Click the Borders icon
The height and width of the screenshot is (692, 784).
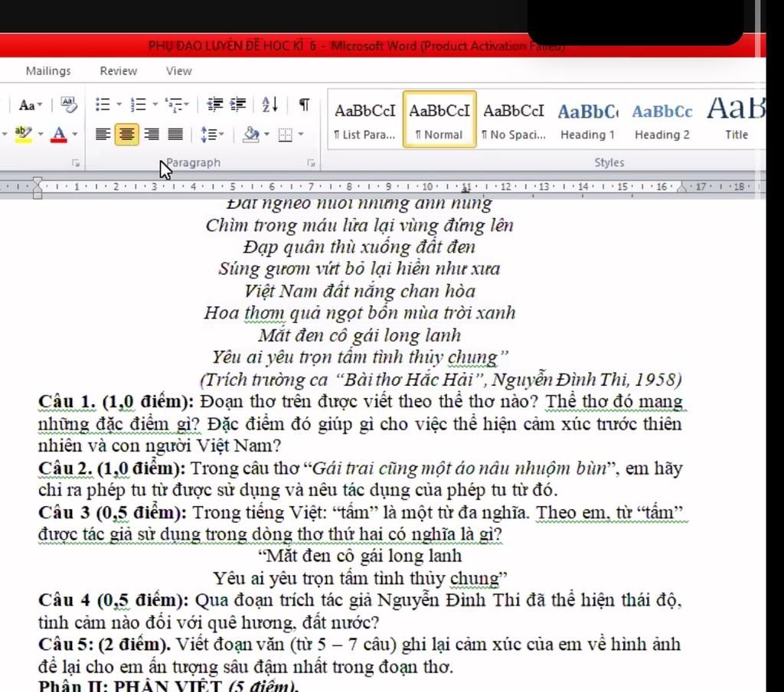[286, 135]
